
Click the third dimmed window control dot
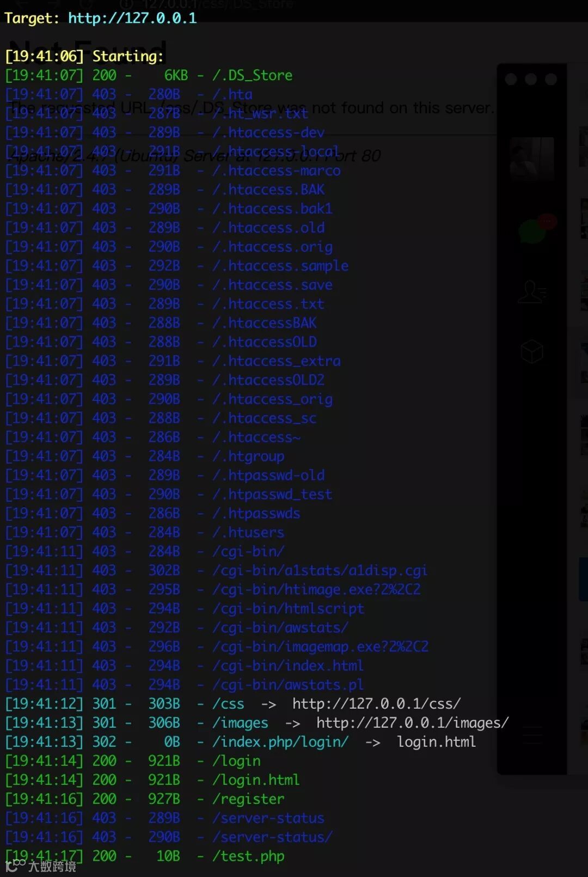coord(551,80)
